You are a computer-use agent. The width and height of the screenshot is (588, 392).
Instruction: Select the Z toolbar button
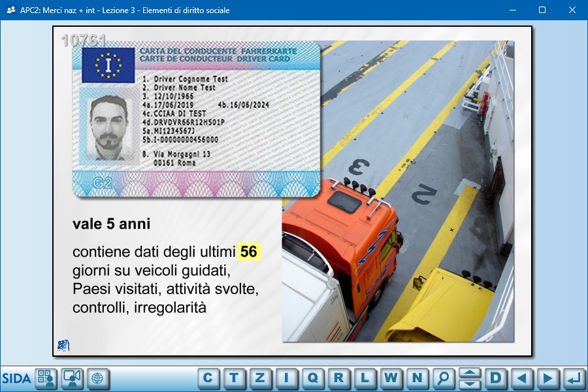[261, 378]
